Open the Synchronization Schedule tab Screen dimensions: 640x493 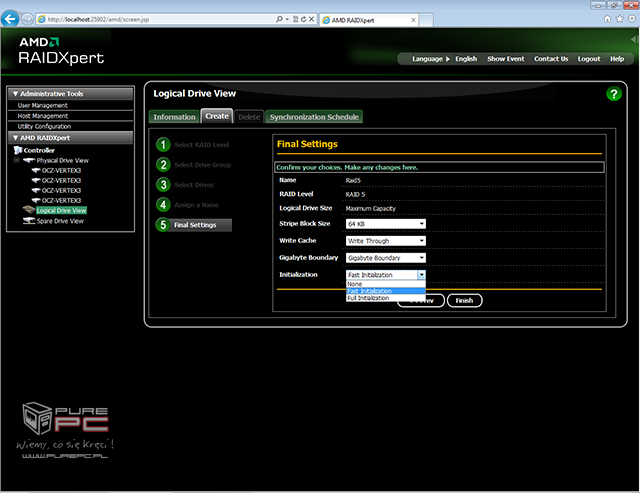coord(299,117)
